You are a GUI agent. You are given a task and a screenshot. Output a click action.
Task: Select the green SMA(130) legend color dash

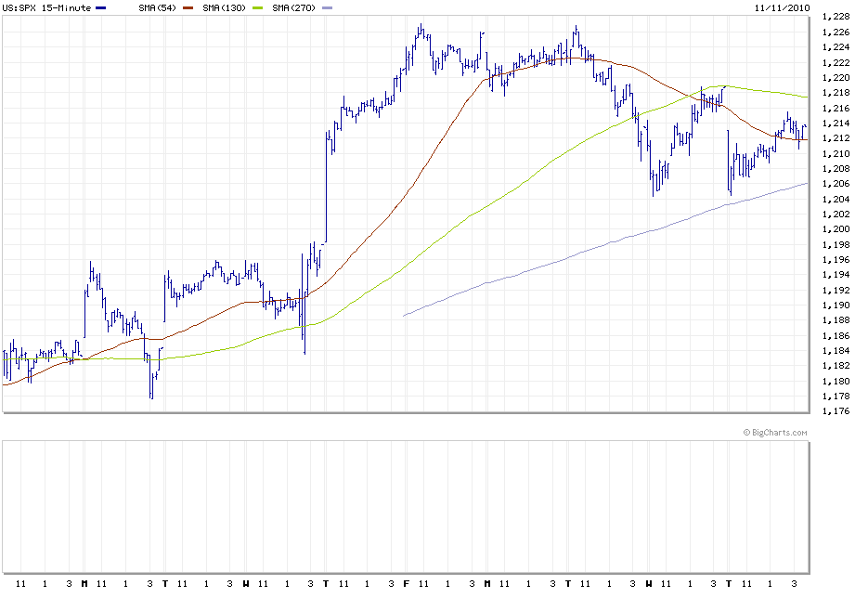coord(257,7)
